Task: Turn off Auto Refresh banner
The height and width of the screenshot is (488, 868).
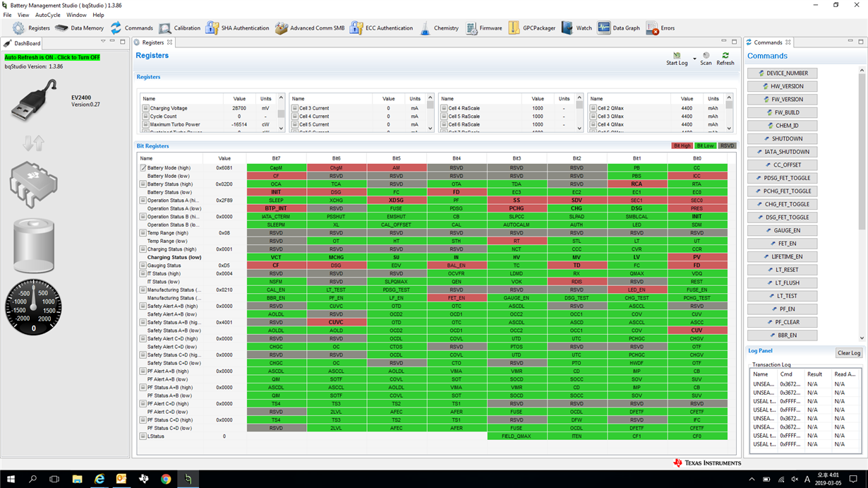Action: click(52, 57)
